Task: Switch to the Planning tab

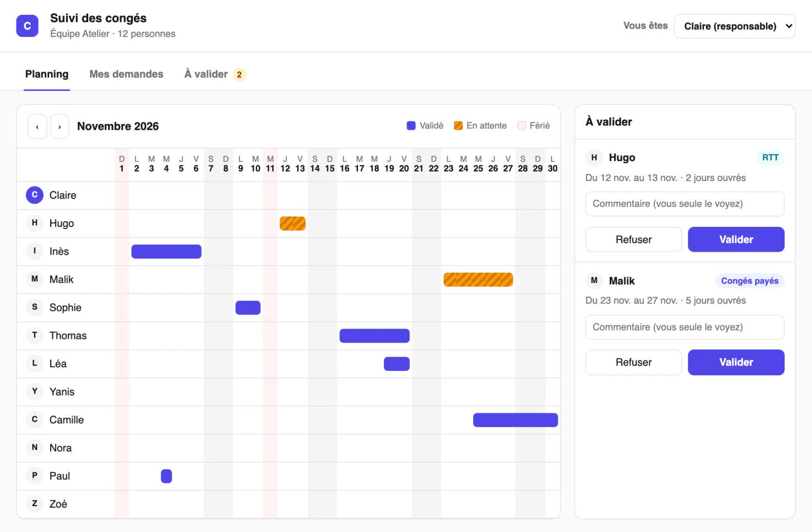Action: click(47, 74)
